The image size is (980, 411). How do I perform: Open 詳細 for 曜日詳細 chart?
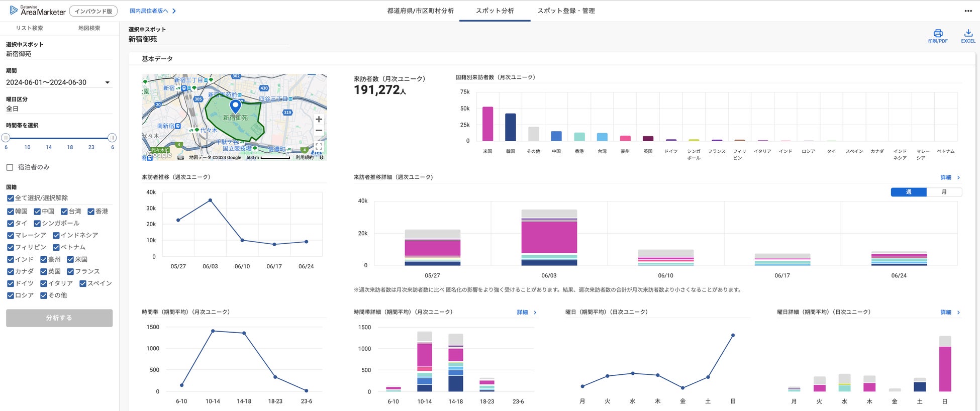(x=950, y=313)
